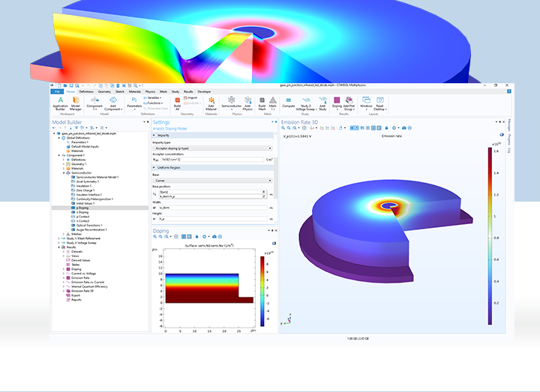Image resolution: width=540 pixels, height=392 pixels.
Task: Open the Materials ribbon tab
Action: [x=135, y=91]
